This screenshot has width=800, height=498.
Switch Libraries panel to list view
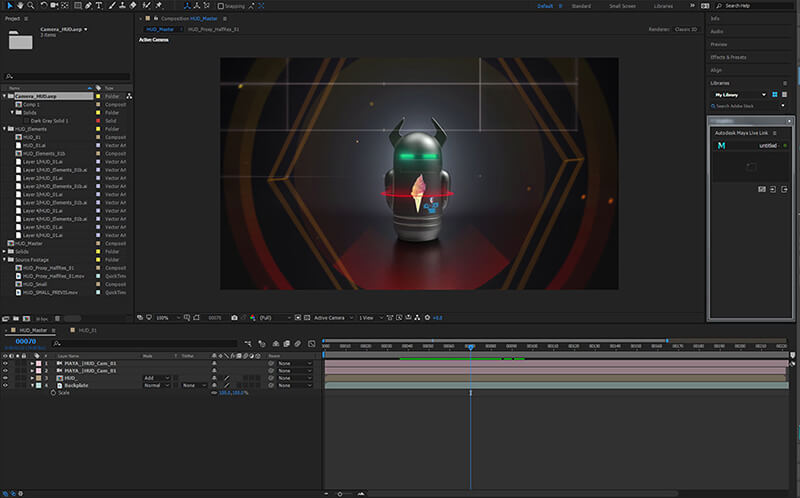[784, 94]
